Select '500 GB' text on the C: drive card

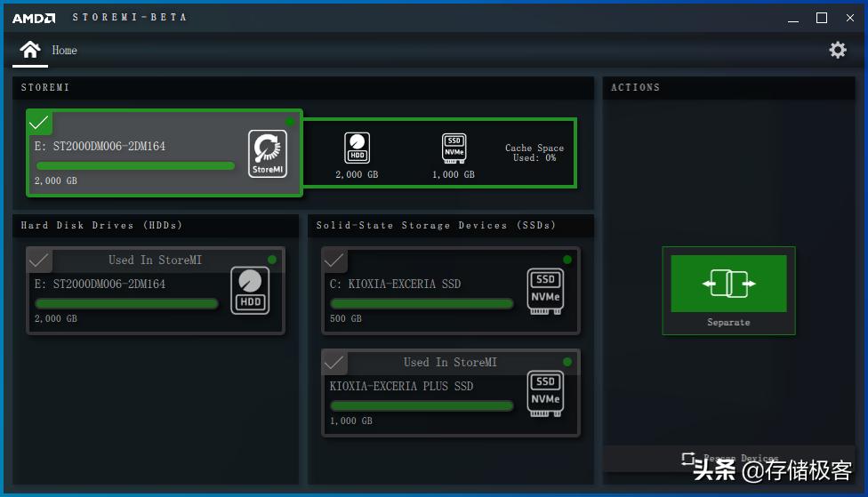pos(345,319)
